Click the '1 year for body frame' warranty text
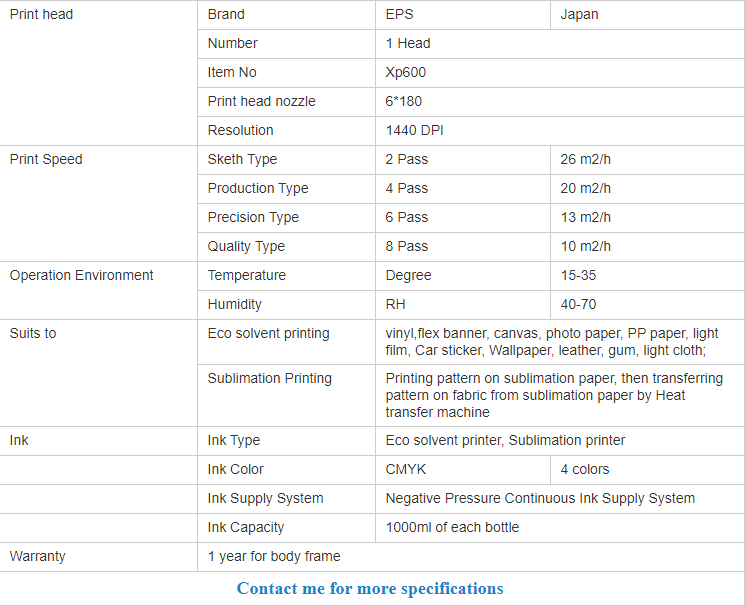The height and width of the screenshot is (606, 745). pos(274,556)
